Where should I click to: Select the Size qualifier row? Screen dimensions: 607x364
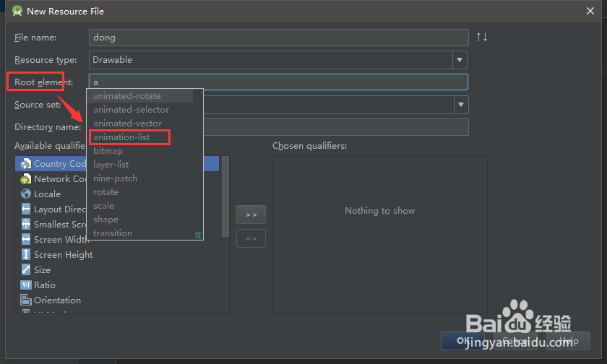[x=118, y=269]
